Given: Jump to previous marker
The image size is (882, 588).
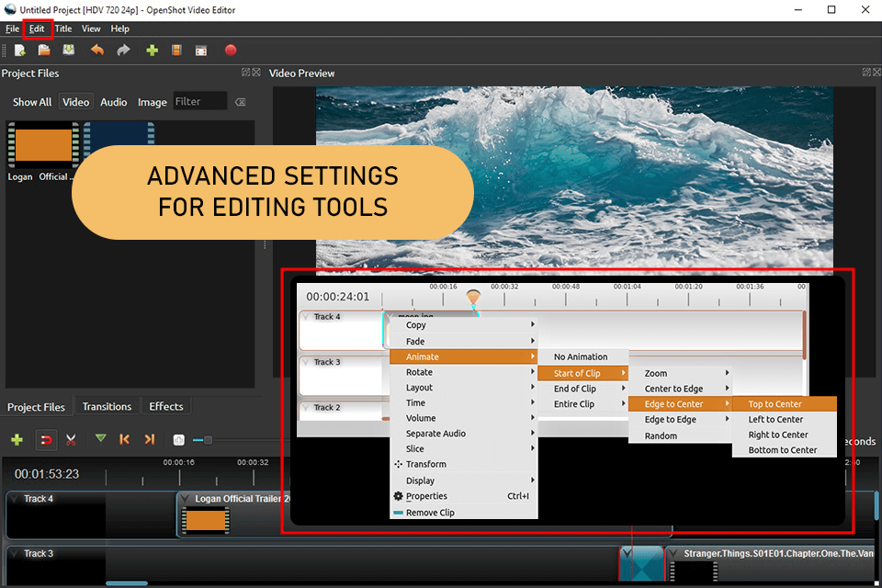Looking at the screenshot, I should (x=124, y=439).
